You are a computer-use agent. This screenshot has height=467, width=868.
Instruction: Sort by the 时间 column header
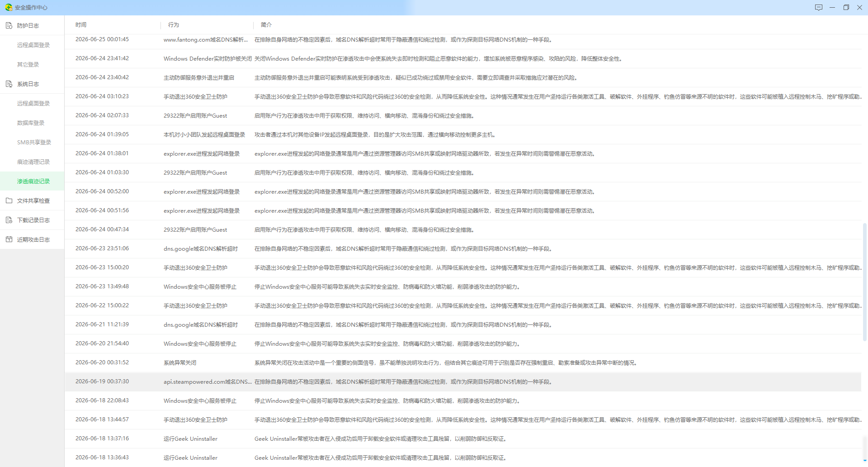click(x=81, y=25)
